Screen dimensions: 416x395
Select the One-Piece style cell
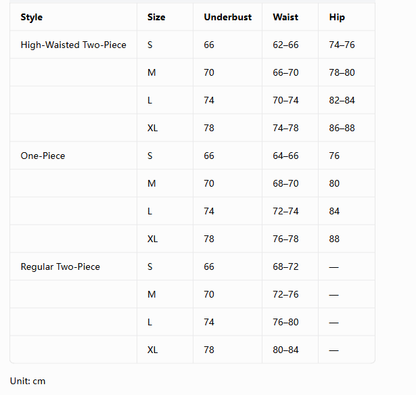(43, 156)
